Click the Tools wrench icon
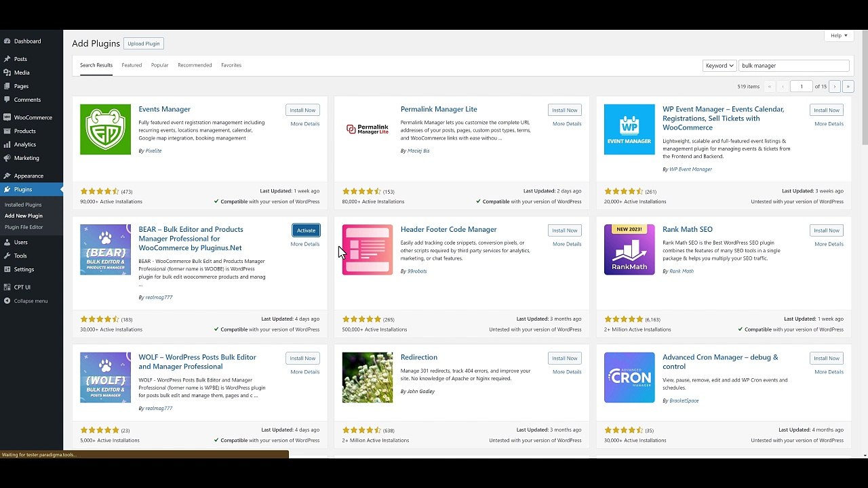 7,256
